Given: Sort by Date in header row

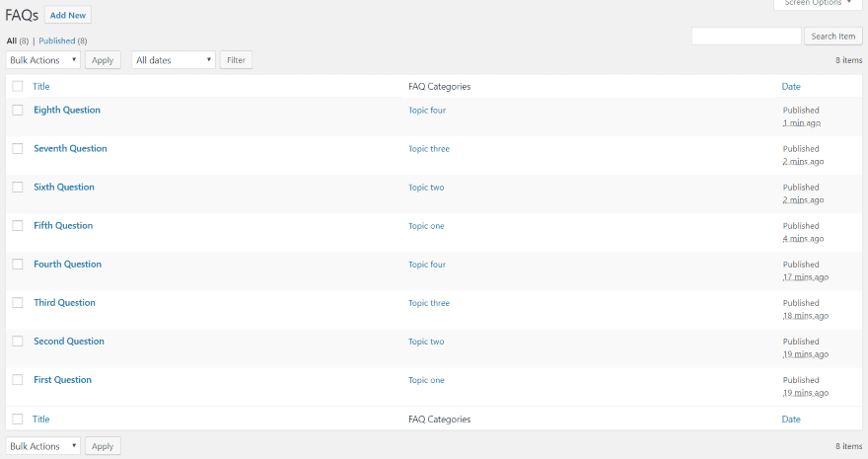Looking at the screenshot, I should click(x=791, y=87).
